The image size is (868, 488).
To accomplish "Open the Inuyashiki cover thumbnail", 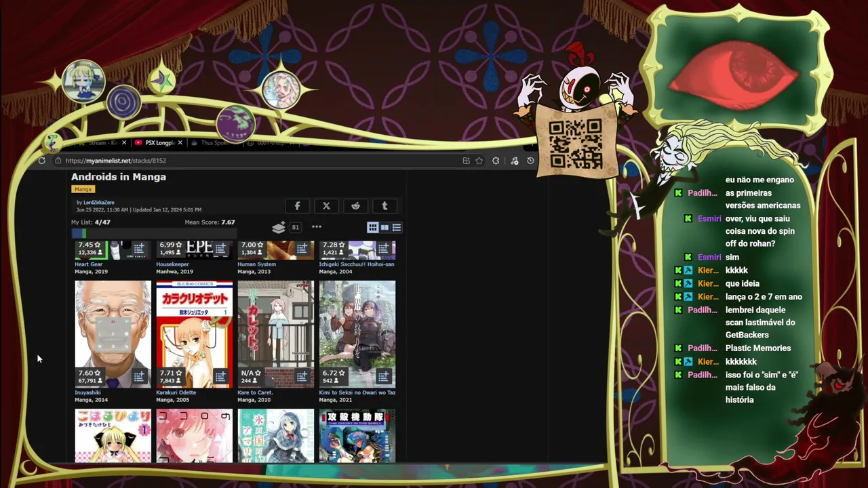I will click(x=113, y=334).
